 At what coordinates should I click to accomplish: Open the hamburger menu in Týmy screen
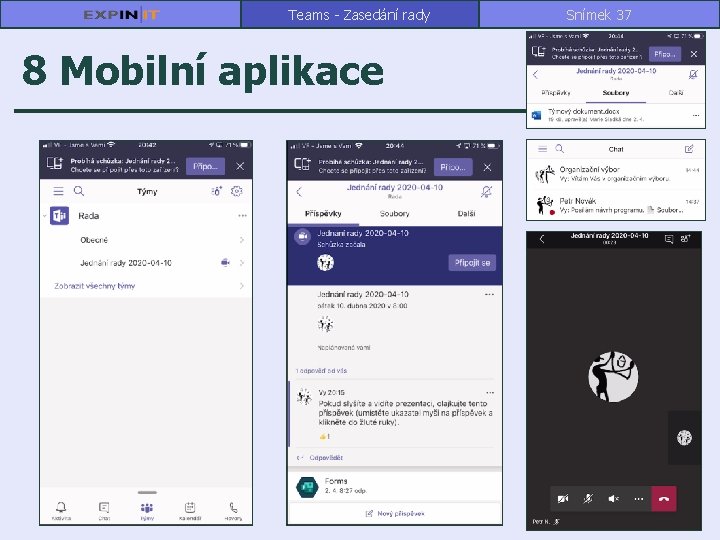pyautogui.click(x=58, y=191)
